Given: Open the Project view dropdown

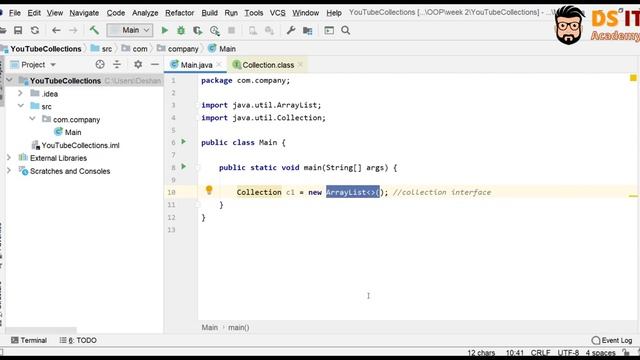Looking at the screenshot, I should (x=33, y=64).
